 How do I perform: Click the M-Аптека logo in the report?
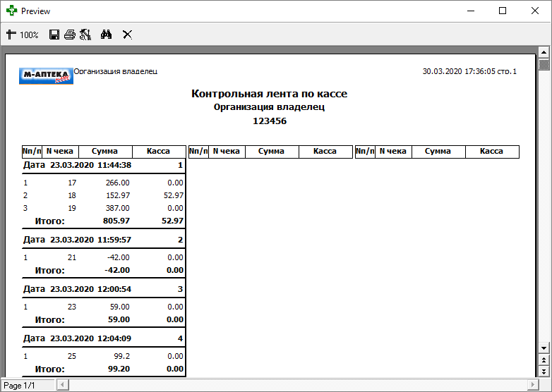46,75
